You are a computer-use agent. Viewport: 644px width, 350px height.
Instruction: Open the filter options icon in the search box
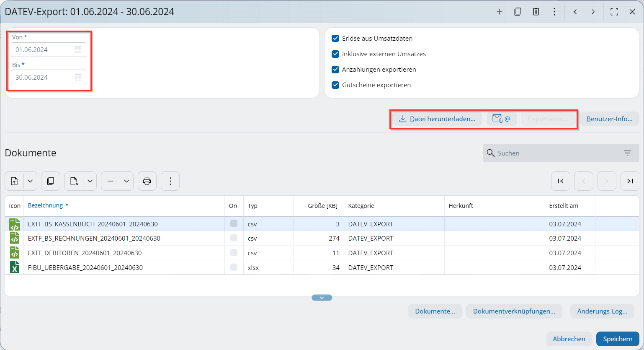(x=628, y=153)
